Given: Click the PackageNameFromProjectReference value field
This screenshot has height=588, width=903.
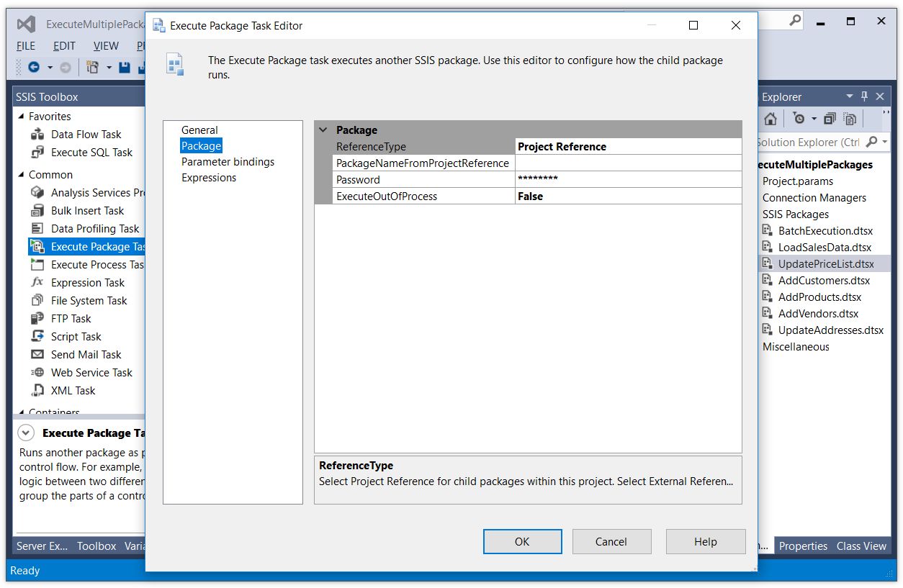Looking at the screenshot, I should (628, 163).
